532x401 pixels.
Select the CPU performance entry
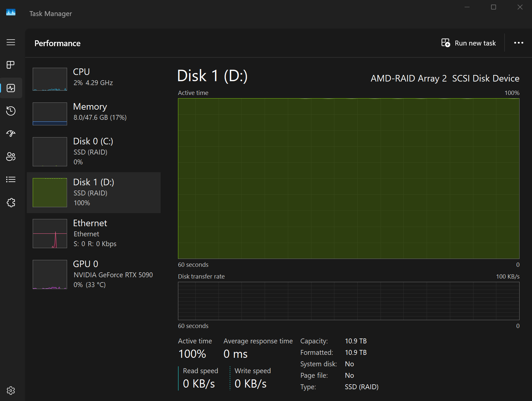[x=94, y=79]
